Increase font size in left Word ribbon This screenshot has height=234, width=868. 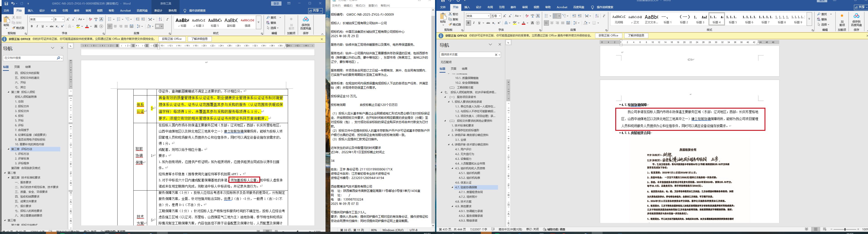coord(68,19)
